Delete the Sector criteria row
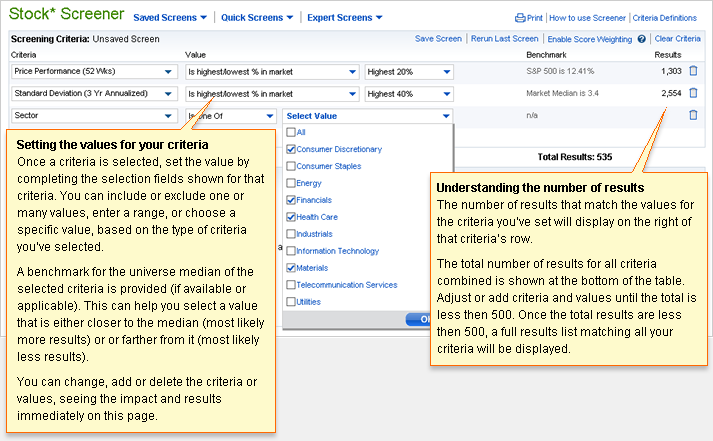This screenshot has width=713, height=441. pyautogui.click(x=694, y=115)
